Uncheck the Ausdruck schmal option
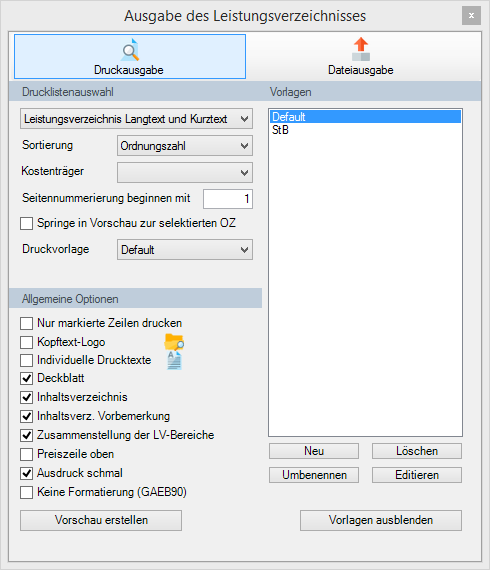This screenshot has width=490, height=570. [x=27, y=473]
